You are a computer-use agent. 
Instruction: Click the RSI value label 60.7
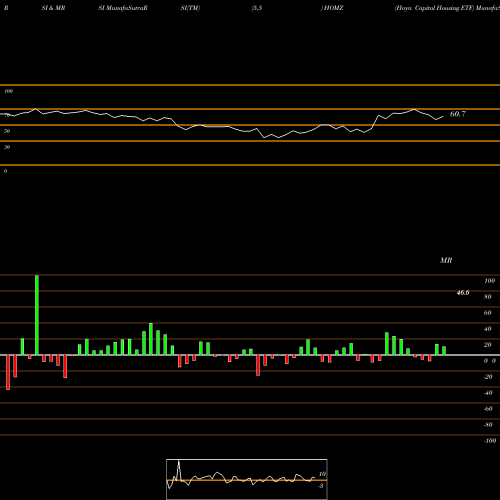coord(457,114)
